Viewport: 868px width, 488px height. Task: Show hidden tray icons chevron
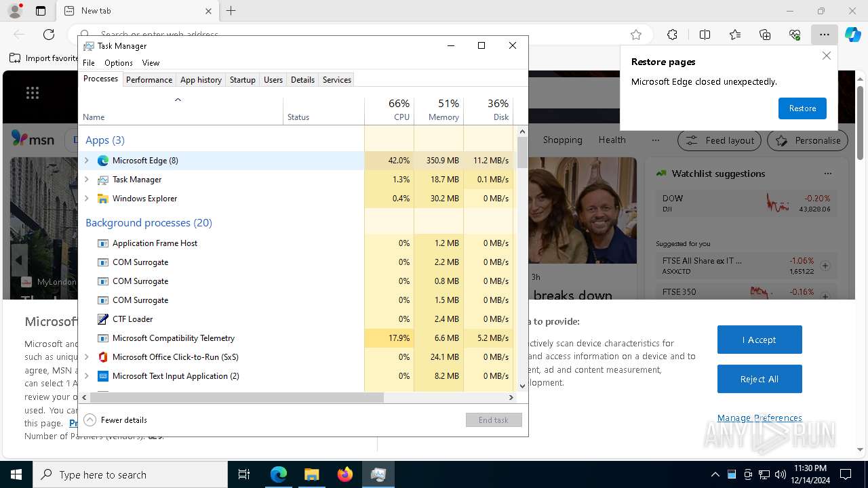(715, 474)
